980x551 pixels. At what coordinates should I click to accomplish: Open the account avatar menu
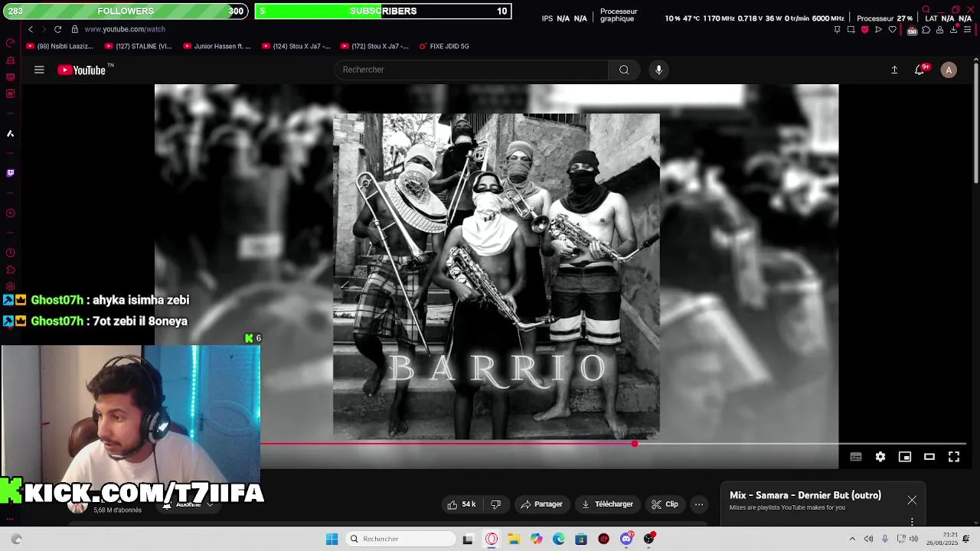click(949, 70)
